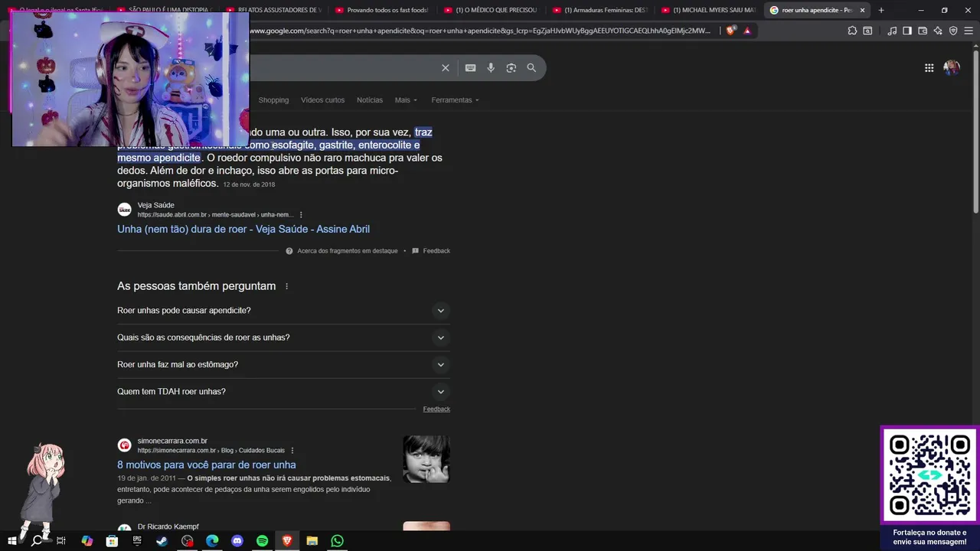Open the Brave VPN shield icon
The image size is (980, 551).
pyautogui.click(x=953, y=31)
